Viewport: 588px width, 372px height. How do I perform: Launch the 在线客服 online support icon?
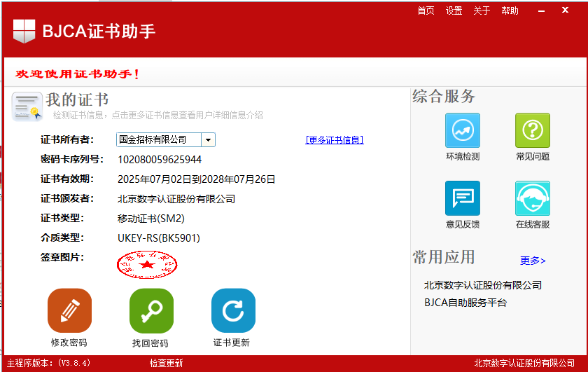pyautogui.click(x=533, y=198)
